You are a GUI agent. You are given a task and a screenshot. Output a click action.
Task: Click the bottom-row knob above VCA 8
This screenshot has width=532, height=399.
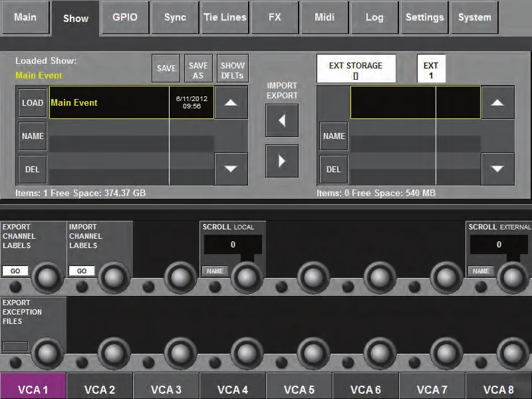[x=513, y=353]
